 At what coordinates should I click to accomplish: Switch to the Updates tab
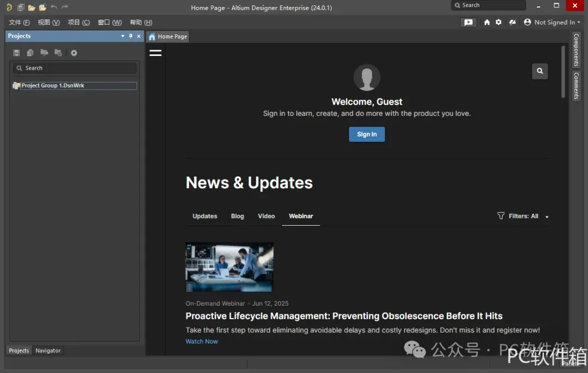pos(205,216)
